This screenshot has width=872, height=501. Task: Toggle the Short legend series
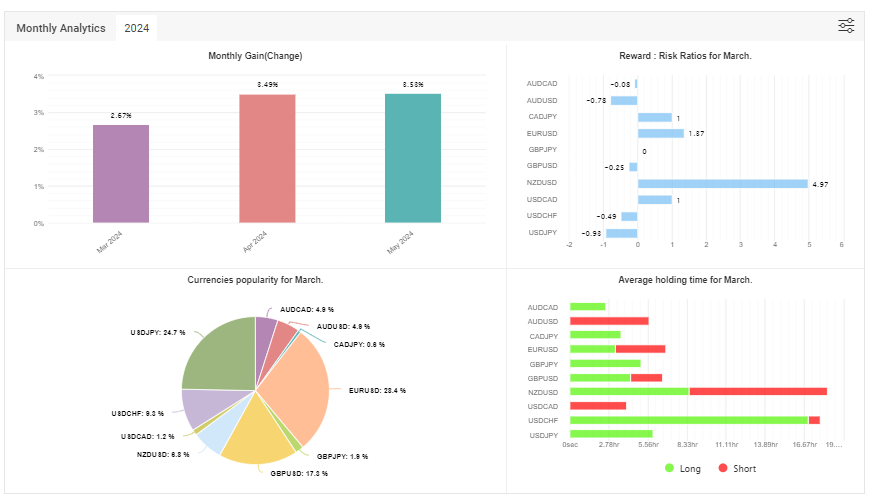click(x=737, y=469)
